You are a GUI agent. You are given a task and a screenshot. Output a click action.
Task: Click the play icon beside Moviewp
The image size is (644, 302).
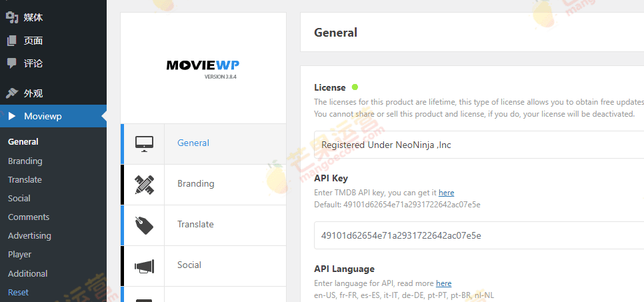12,116
